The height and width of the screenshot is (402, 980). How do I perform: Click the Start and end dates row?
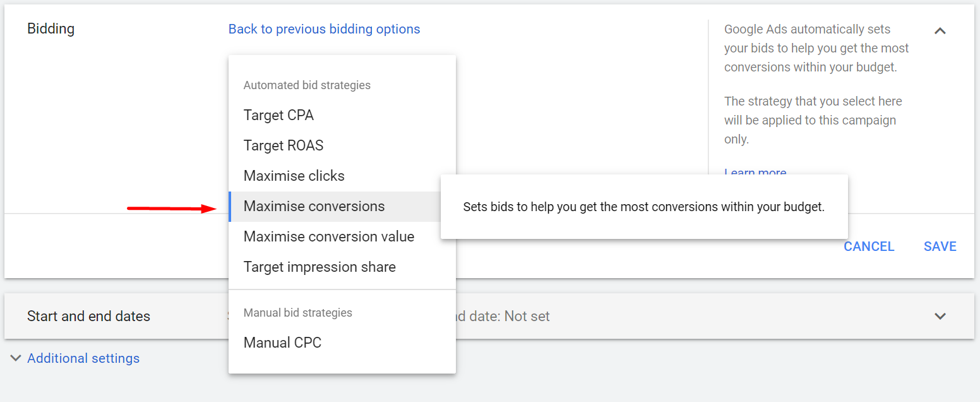[88, 316]
